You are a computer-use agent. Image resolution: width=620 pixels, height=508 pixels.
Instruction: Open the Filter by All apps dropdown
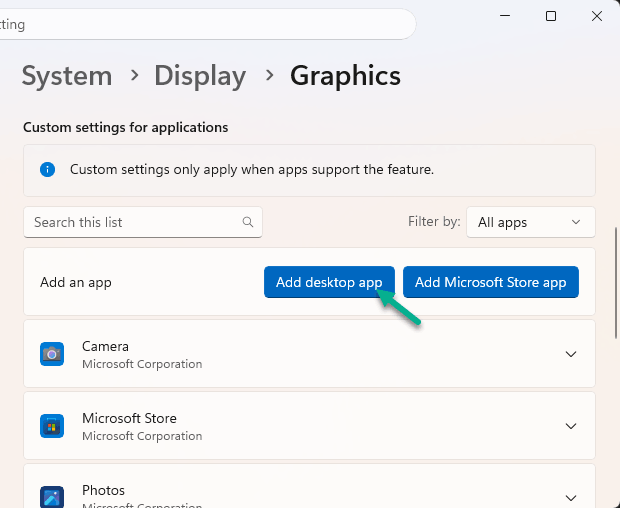click(531, 222)
